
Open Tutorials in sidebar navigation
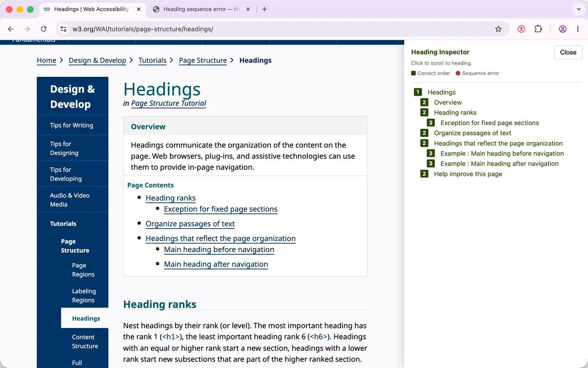pos(63,224)
